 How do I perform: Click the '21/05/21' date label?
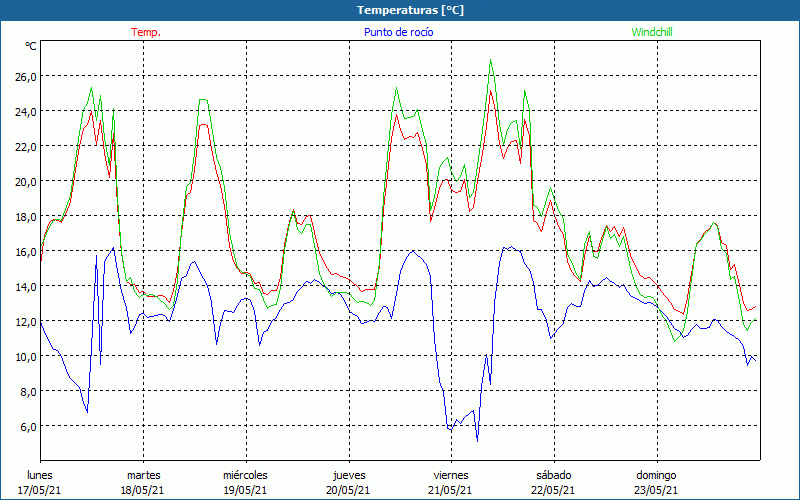click(451, 490)
